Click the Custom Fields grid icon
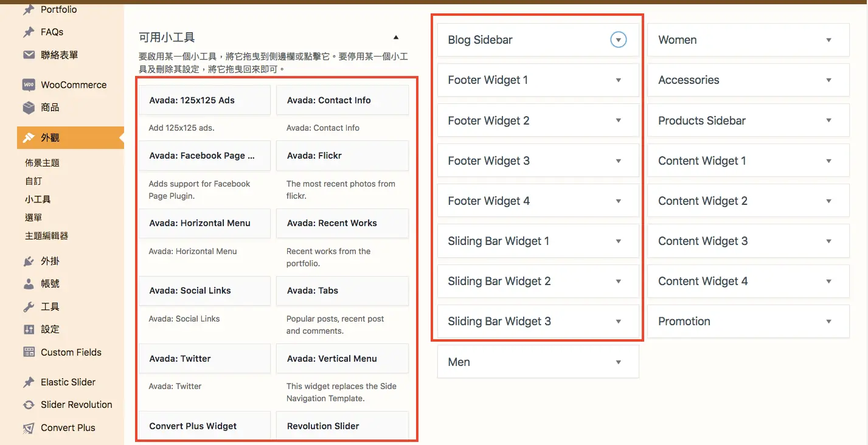Viewport: 868px width, 445px height. click(29, 353)
